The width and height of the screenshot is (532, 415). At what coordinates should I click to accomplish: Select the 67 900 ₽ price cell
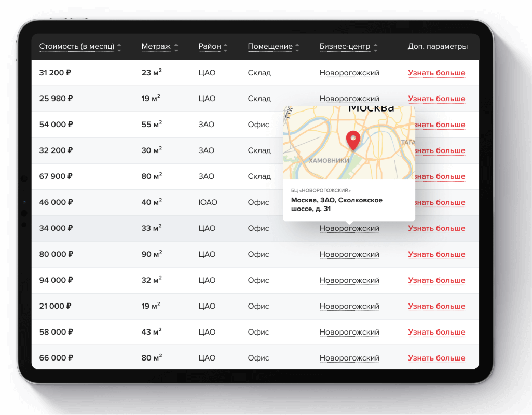(x=56, y=176)
